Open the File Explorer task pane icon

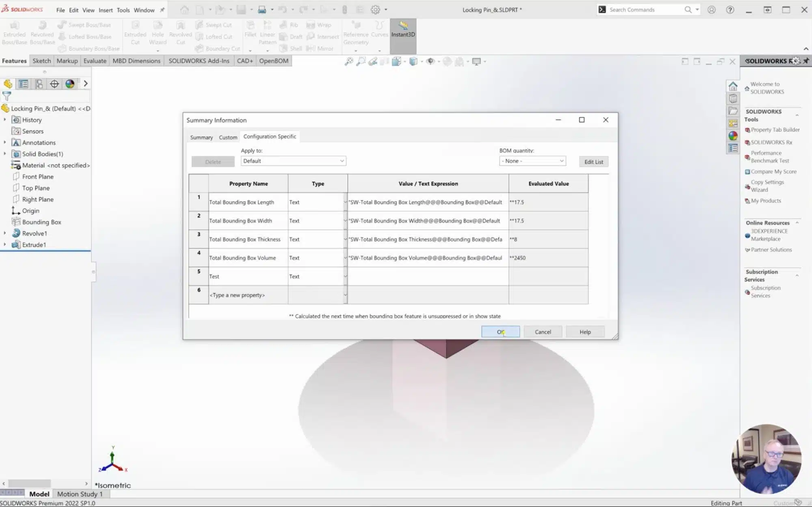(733, 111)
